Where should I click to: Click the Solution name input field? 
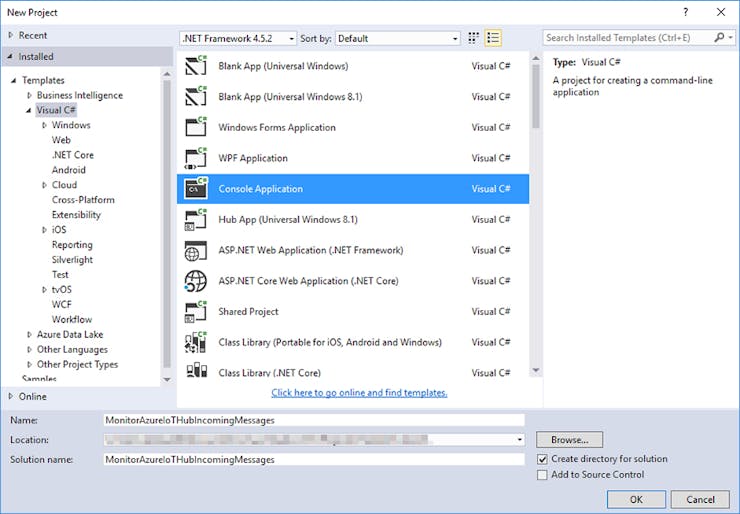[x=314, y=459]
